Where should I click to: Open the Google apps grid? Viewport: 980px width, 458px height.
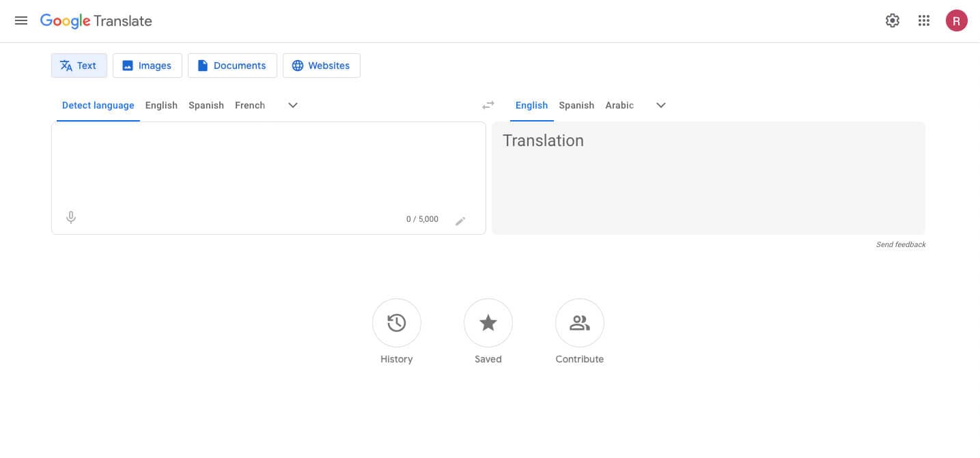click(924, 20)
